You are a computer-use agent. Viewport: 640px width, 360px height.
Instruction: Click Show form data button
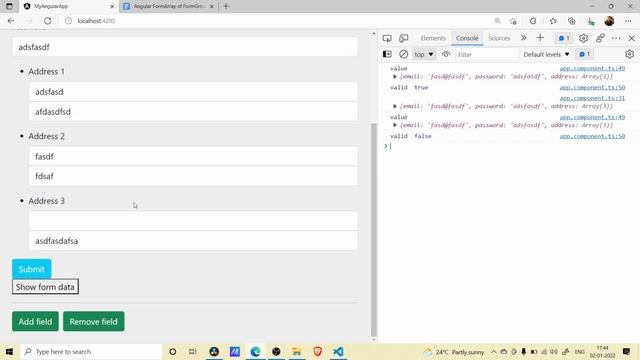point(45,287)
